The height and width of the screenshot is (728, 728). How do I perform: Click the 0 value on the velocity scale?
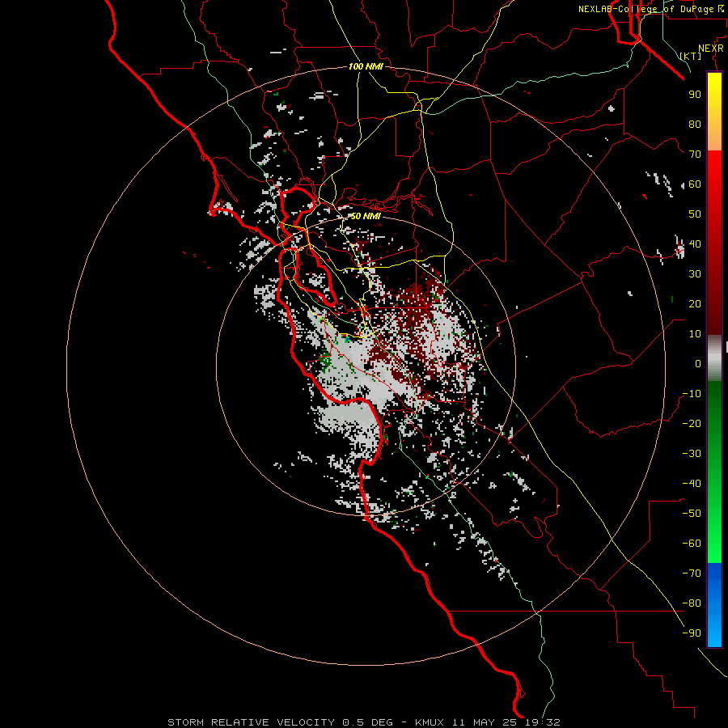tap(698, 364)
